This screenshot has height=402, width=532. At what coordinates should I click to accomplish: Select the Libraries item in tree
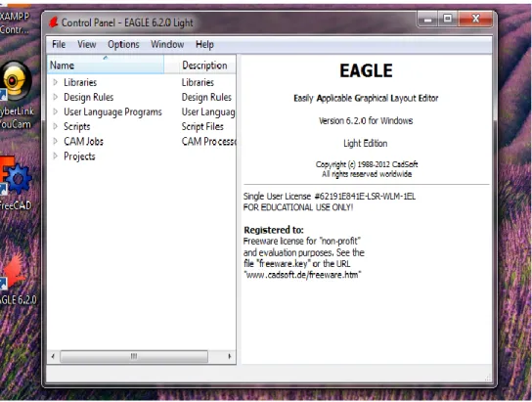coord(80,82)
